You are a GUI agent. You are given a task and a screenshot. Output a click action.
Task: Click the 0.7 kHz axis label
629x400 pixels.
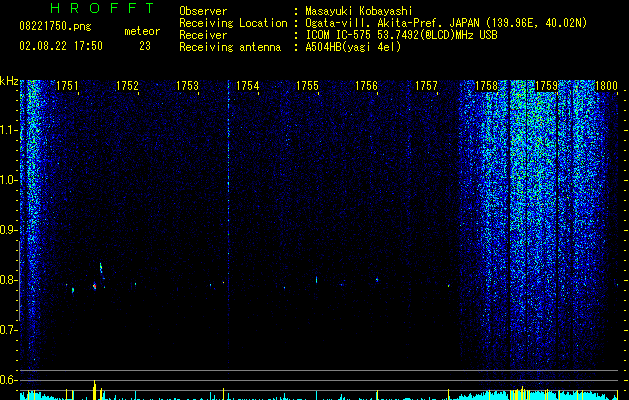click(x=8, y=330)
